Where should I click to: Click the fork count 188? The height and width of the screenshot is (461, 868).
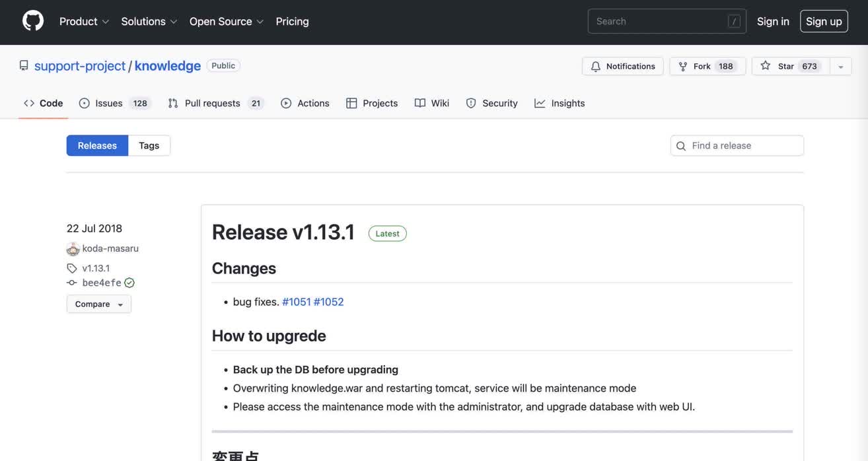[x=726, y=66]
